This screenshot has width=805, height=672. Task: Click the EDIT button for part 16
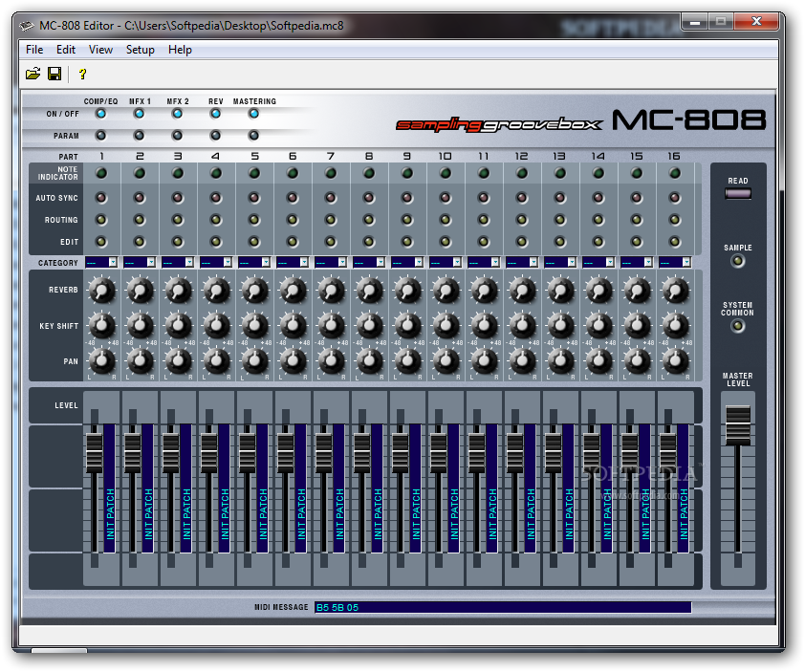coord(675,241)
